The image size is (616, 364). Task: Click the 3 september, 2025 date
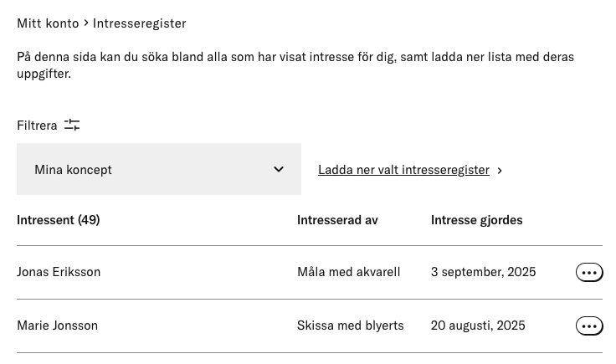point(483,272)
